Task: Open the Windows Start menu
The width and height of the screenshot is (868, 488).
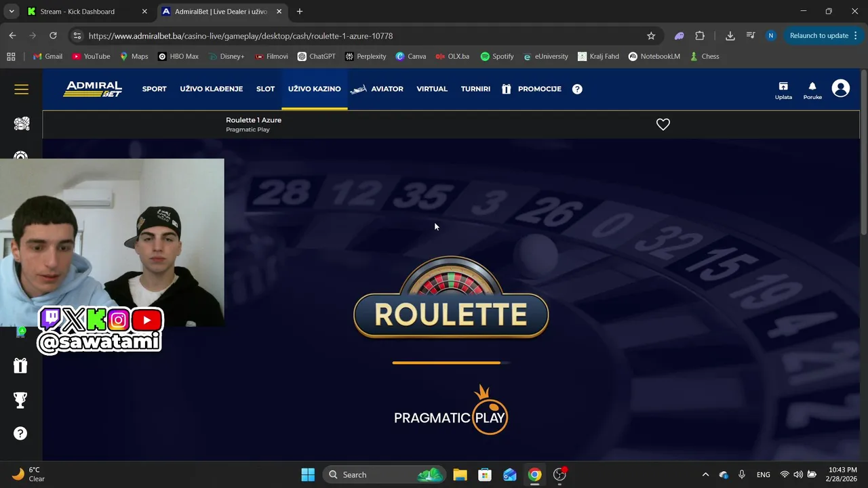Action: click(308, 474)
